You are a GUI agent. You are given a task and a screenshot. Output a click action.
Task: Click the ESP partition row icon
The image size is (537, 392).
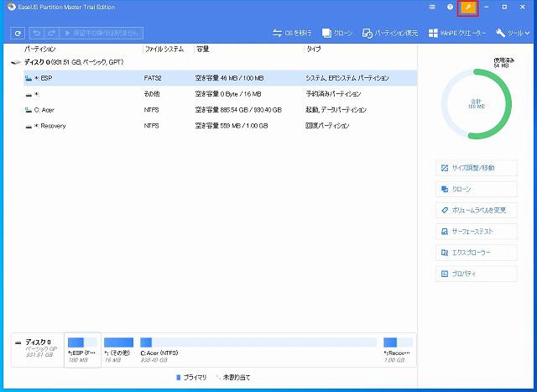coord(29,78)
